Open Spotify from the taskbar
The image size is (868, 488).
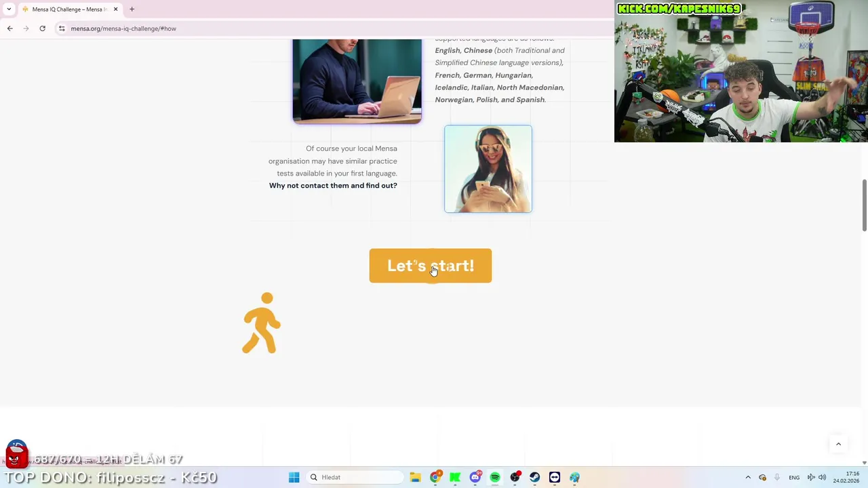point(495,477)
